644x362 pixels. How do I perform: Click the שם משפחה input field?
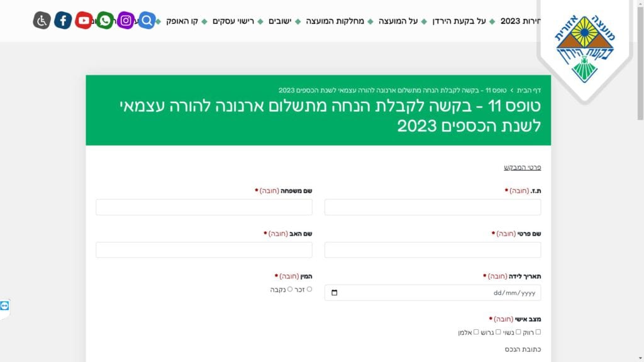coord(204,207)
